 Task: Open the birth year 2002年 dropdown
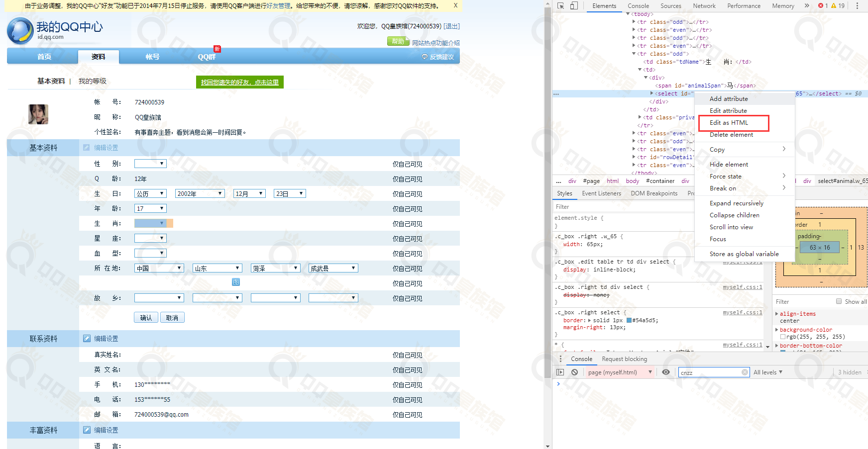point(200,194)
